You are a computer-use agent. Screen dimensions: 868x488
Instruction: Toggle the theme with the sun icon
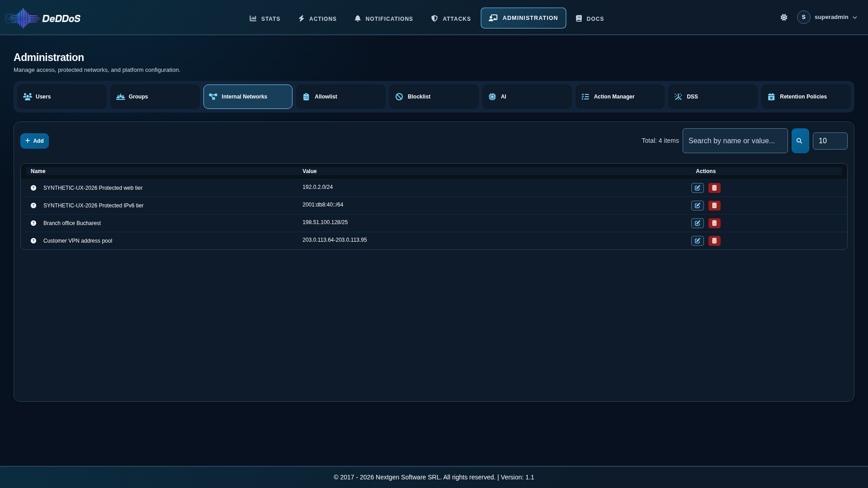[x=784, y=17]
